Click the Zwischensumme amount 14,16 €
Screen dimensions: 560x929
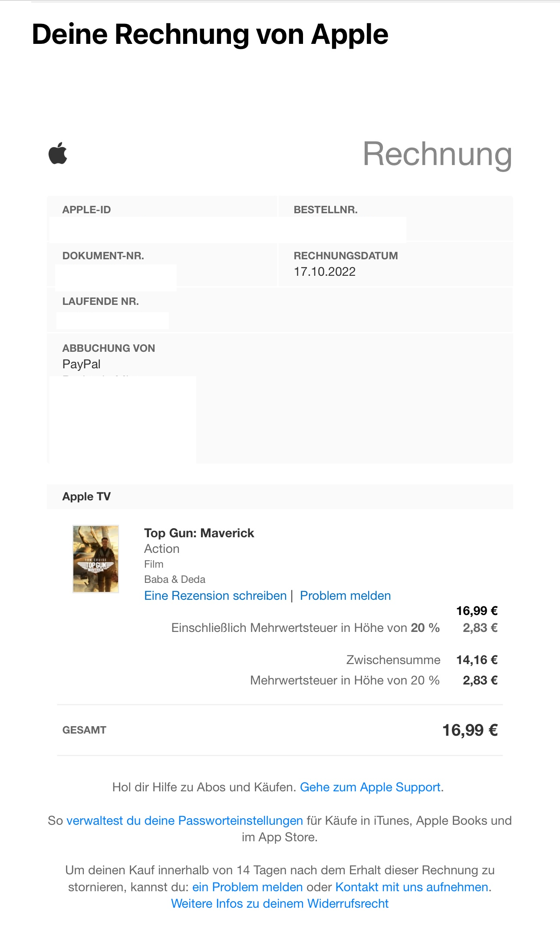tap(477, 660)
